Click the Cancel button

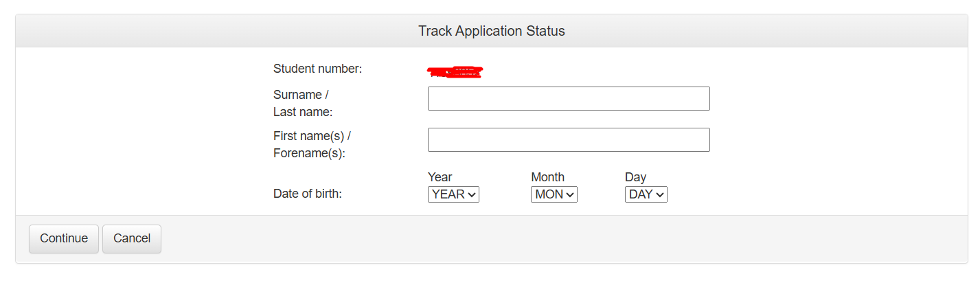point(131,238)
